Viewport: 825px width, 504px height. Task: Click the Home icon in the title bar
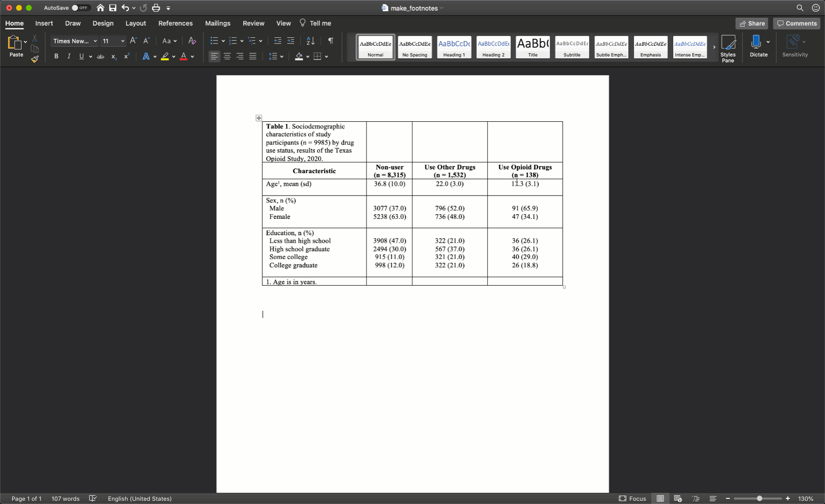100,8
